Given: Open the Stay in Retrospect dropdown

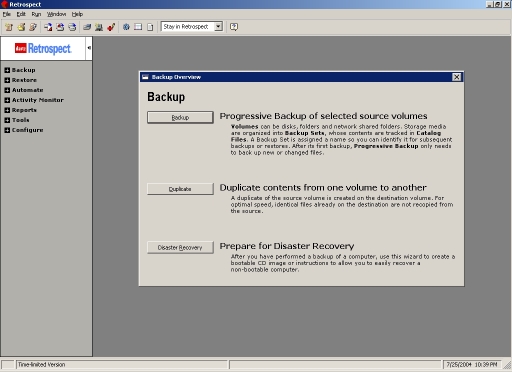Looking at the screenshot, I should point(218,27).
